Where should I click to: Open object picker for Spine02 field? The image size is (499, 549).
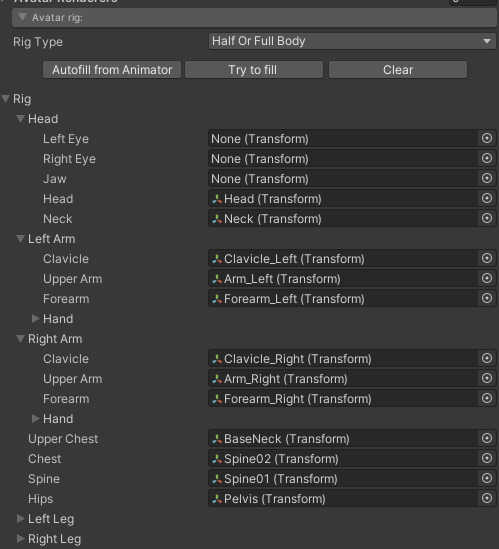(487, 458)
